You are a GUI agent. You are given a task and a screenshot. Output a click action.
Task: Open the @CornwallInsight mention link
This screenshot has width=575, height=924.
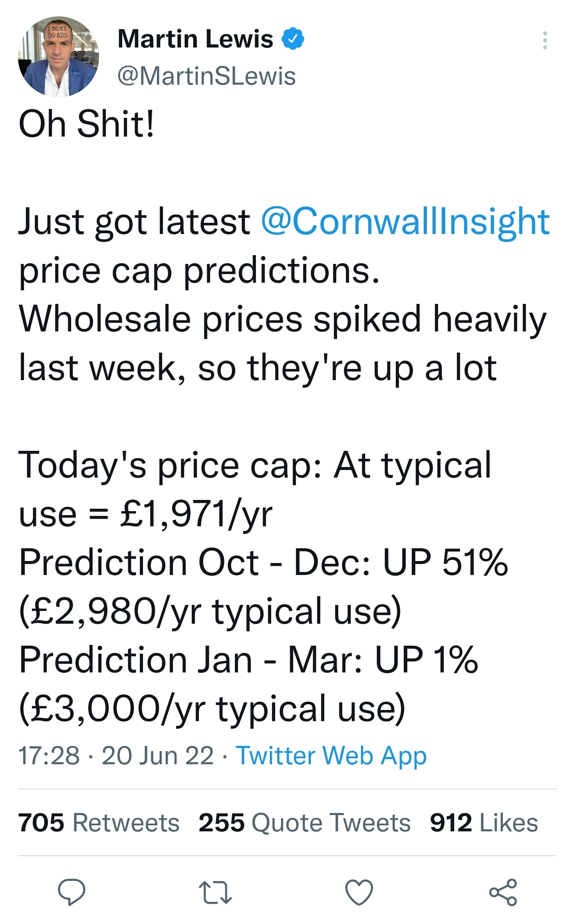pos(406,221)
